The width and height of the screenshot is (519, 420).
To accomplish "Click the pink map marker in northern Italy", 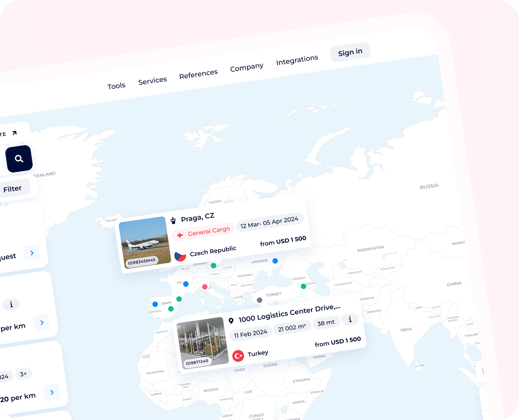I will (205, 287).
